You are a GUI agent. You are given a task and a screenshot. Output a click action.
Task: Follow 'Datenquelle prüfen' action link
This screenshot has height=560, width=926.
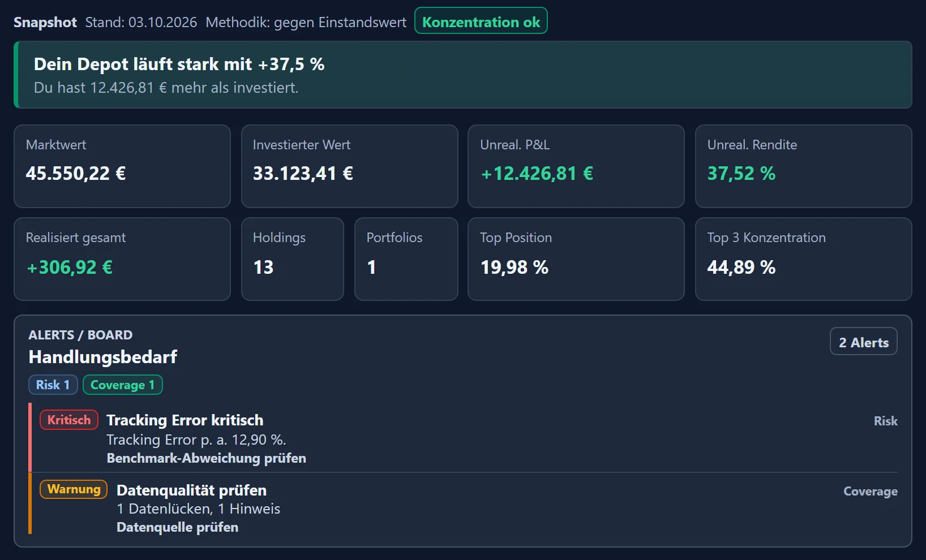click(x=177, y=527)
